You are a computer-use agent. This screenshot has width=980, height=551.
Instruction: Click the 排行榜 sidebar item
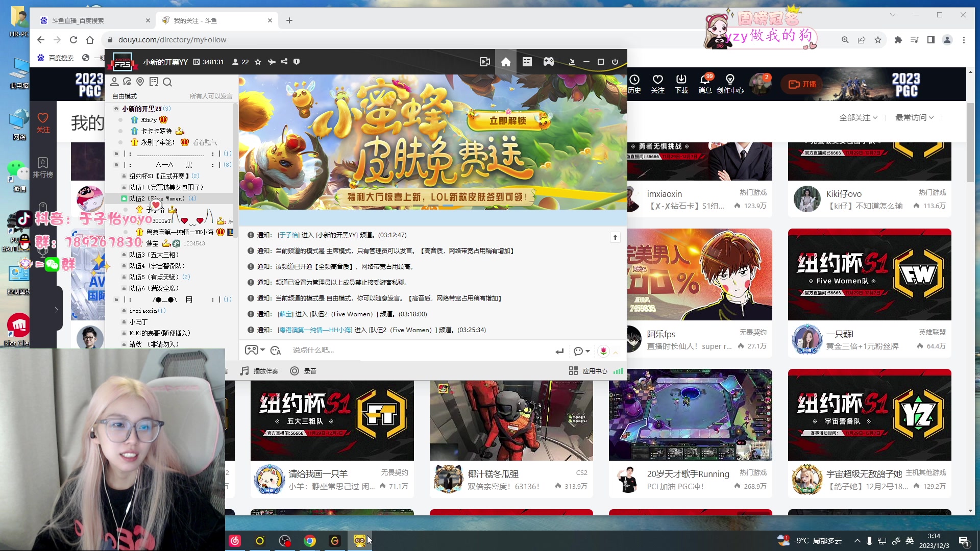(43, 167)
